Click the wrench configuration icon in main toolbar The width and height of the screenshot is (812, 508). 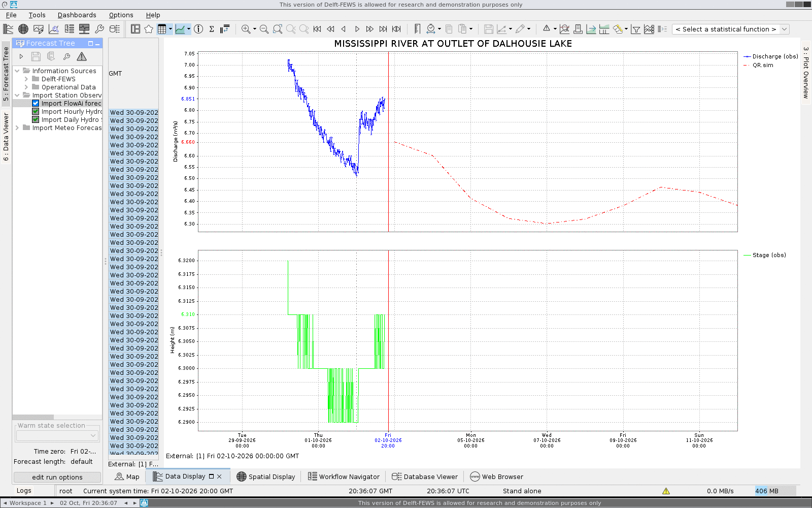(99, 29)
